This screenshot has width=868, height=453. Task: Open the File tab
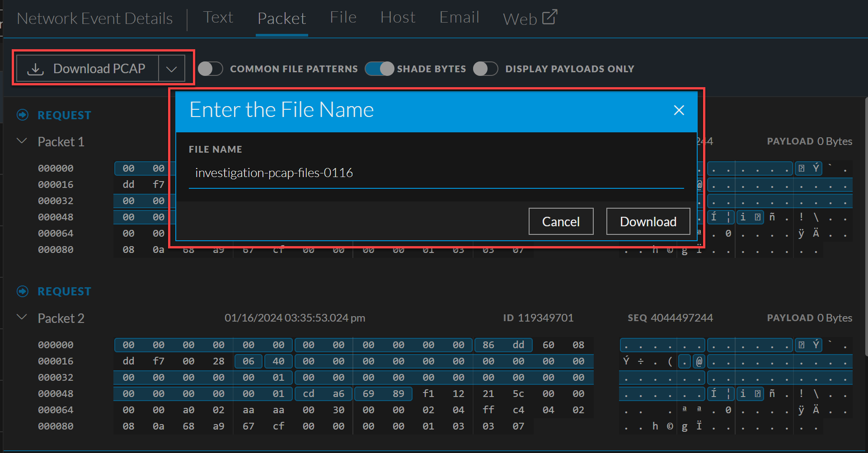tap(343, 17)
